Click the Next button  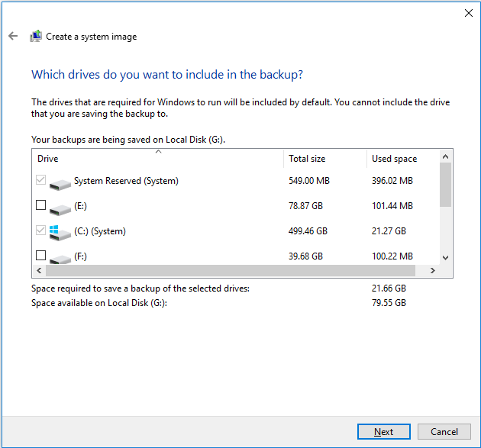(384, 431)
